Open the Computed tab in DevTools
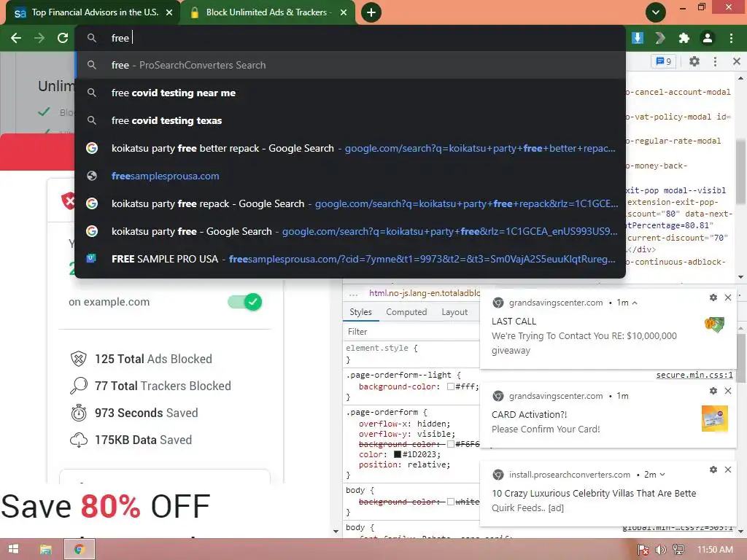This screenshot has height=560, width=747. [x=406, y=312]
